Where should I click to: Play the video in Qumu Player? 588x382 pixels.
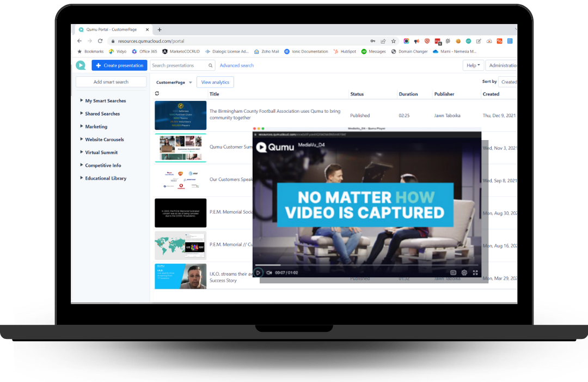pos(258,273)
